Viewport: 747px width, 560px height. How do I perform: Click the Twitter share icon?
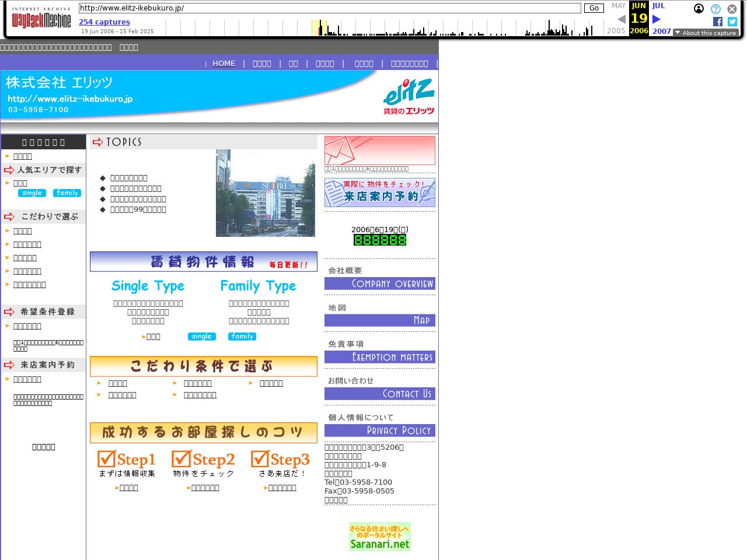(732, 22)
